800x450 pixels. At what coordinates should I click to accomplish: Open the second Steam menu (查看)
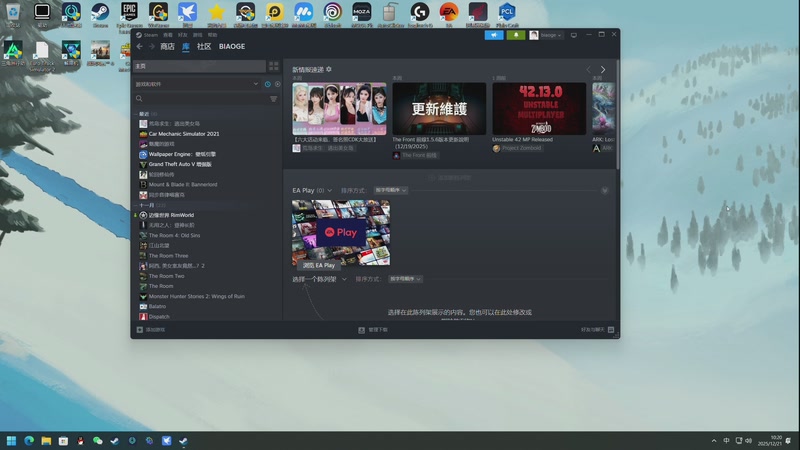(x=168, y=35)
